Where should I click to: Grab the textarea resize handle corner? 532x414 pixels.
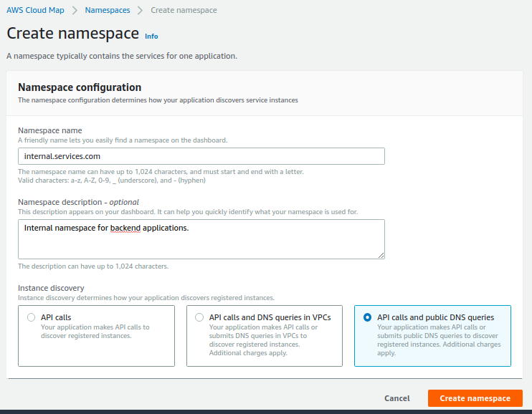click(x=381, y=255)
